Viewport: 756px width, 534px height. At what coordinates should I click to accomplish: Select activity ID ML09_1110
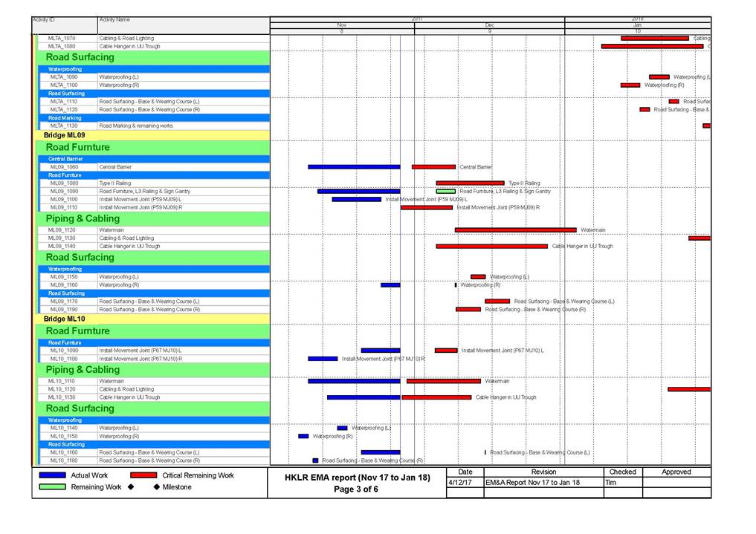(x=64, y=207)
